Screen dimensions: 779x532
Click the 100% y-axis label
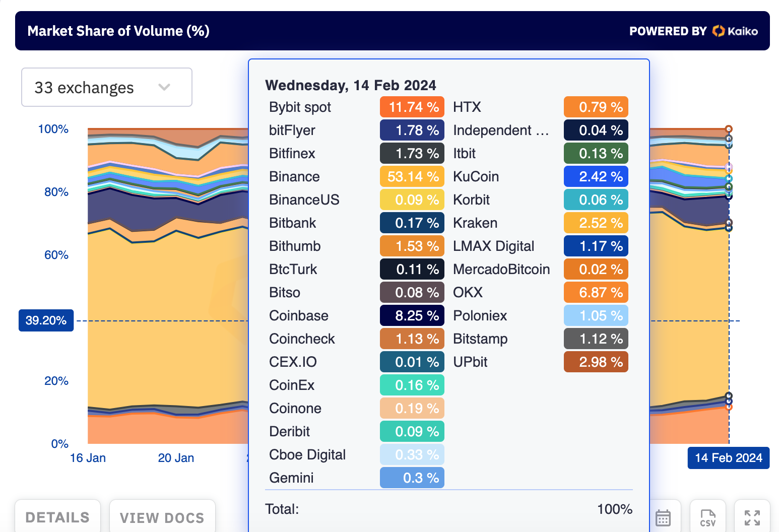click(x=53, y=129)
